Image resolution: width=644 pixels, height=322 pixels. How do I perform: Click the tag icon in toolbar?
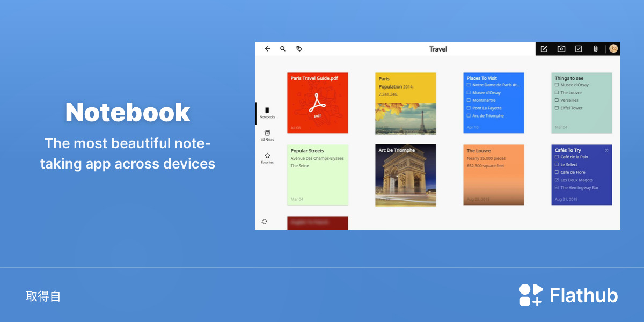coord(299,49)
